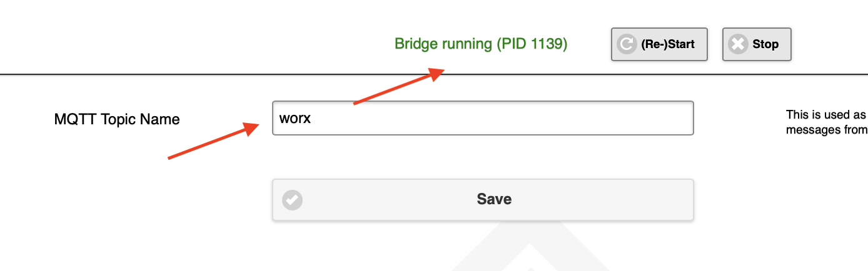Click the "(PID 1139)" process ID text
The height and width of the screenshot is (271, 868).
532,44
